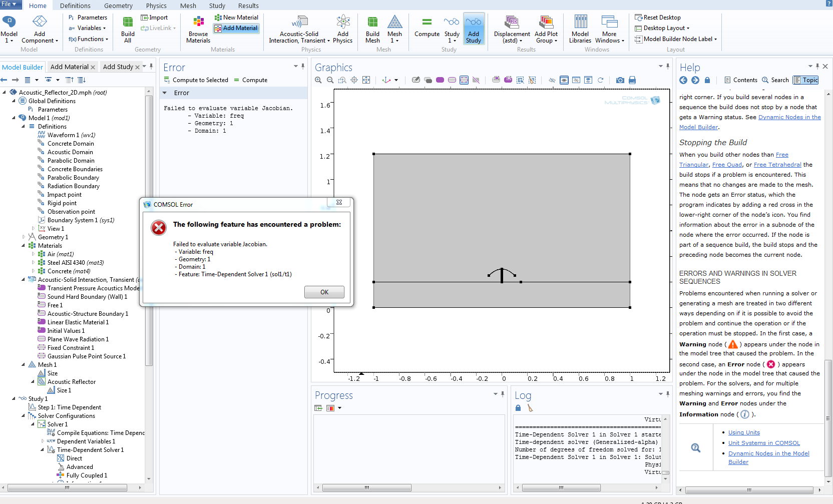Screen dimensions: 833x504
Task: Click the Help panel back arrow
Action: tap(683, 80)
